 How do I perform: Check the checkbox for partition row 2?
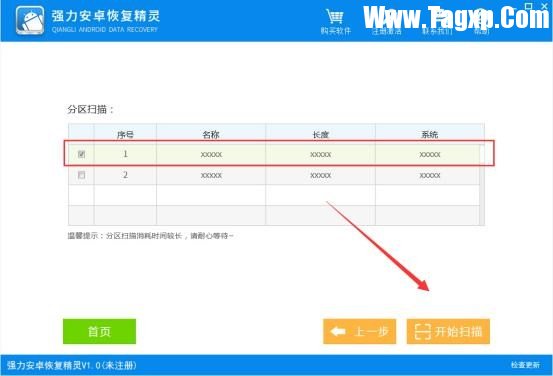click(81, 175)
